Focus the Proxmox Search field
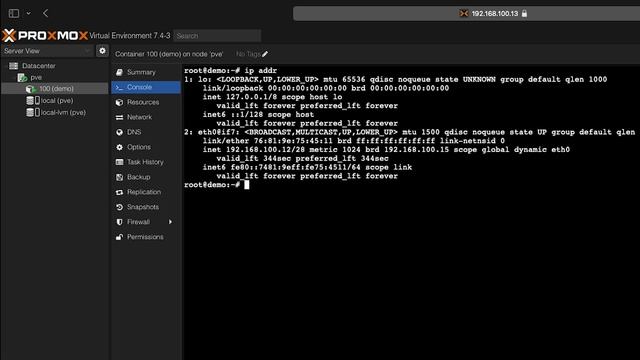640x360 pixels. click(x=217, y=36)
